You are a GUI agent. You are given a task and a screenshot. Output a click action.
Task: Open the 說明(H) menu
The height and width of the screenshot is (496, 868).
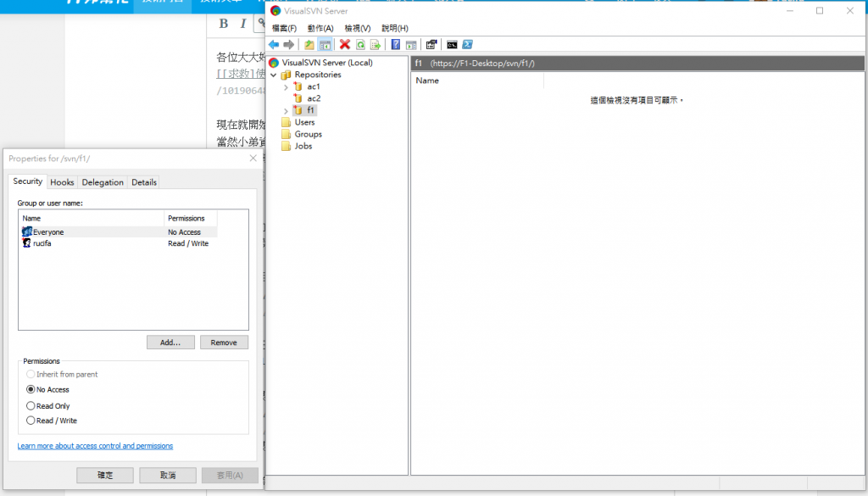(395, 28)
